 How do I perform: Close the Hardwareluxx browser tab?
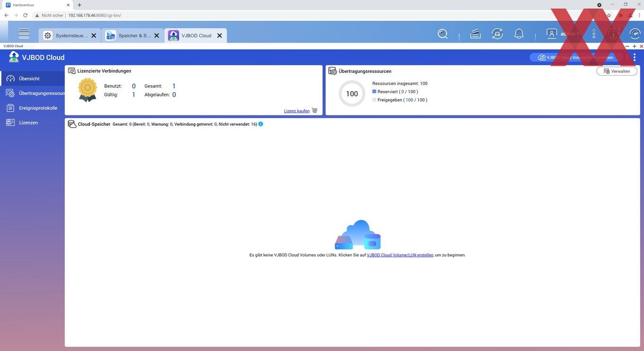tap(68, 5)
